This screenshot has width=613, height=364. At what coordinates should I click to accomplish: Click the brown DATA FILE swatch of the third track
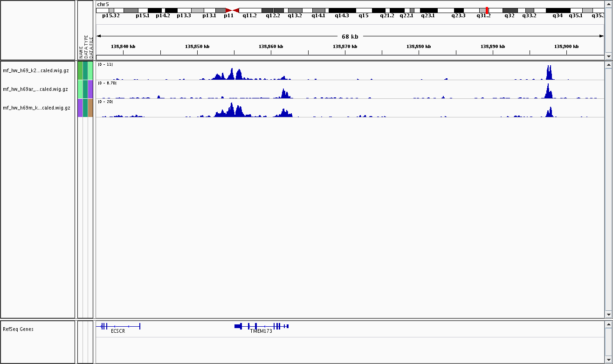90,108
